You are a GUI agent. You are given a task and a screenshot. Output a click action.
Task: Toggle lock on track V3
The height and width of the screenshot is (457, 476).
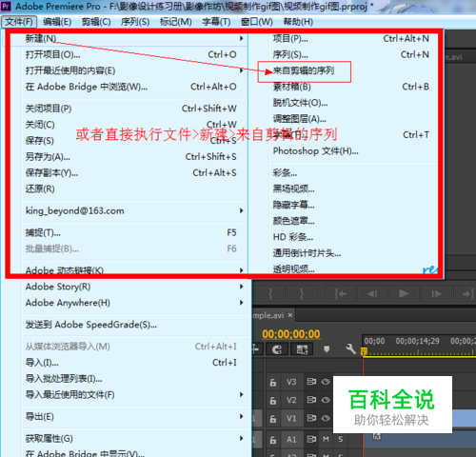click(x=272, y=382)
